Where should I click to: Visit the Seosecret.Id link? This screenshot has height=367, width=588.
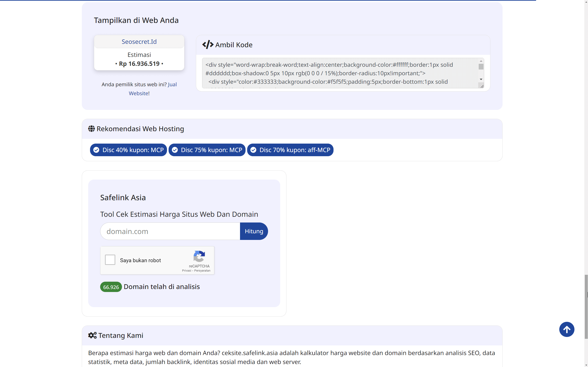(139, 42)
